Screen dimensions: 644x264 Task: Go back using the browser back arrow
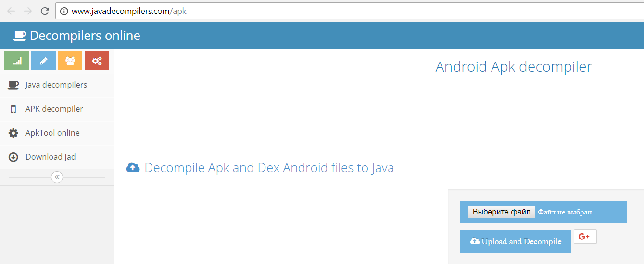(11, 11)
